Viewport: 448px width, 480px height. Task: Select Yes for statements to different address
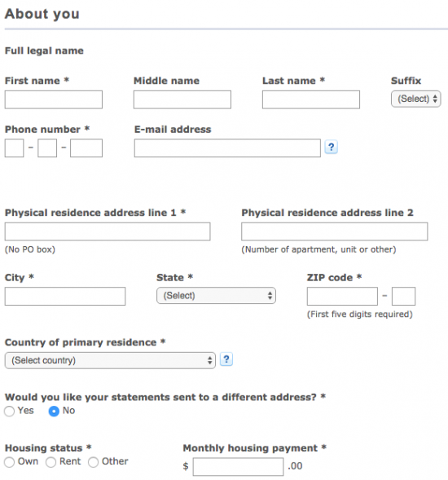click(10, 411)
